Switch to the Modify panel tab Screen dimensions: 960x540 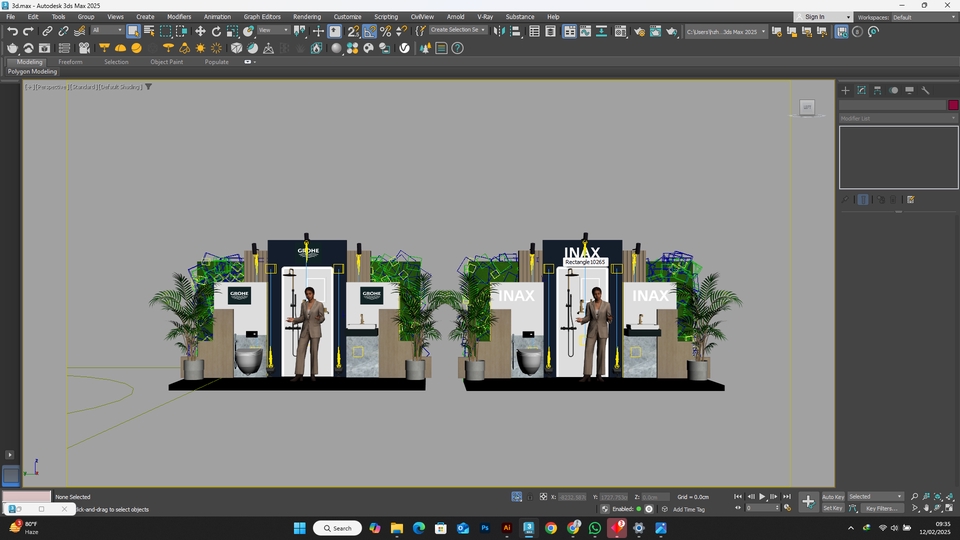(861, 90)
